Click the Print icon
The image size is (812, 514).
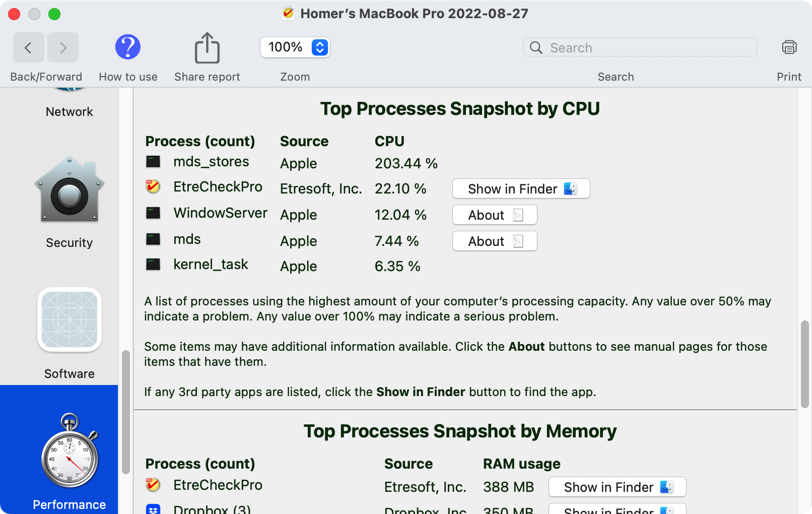click(789, 47)
